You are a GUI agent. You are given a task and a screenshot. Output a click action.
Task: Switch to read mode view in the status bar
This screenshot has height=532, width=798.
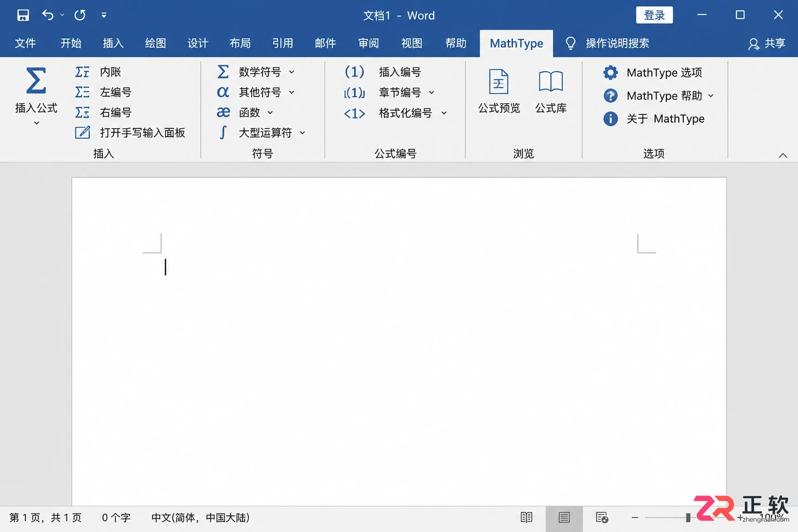[526, 518]
